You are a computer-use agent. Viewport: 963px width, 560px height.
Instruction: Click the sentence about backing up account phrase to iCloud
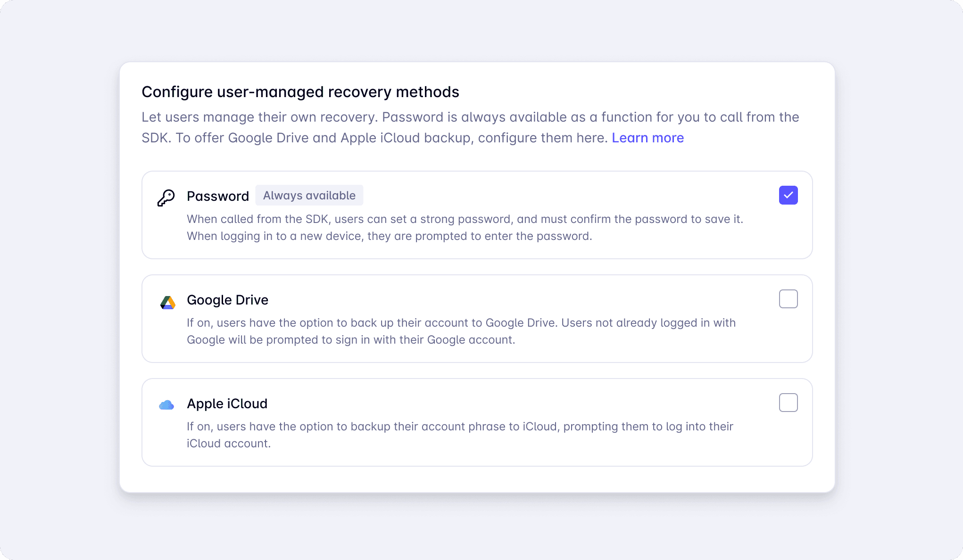point(460,427)
